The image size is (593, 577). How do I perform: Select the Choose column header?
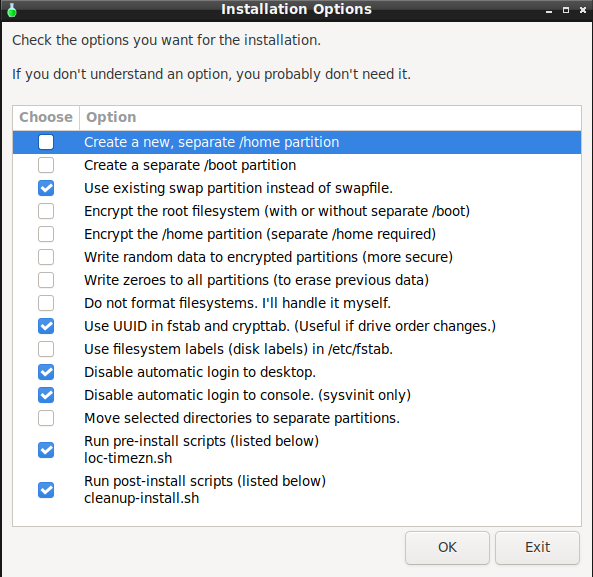46,118
